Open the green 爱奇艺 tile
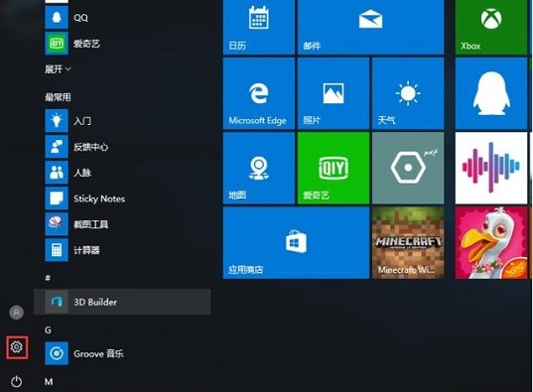The width and height of the screenshot is (533, 392). coord(333,168)
